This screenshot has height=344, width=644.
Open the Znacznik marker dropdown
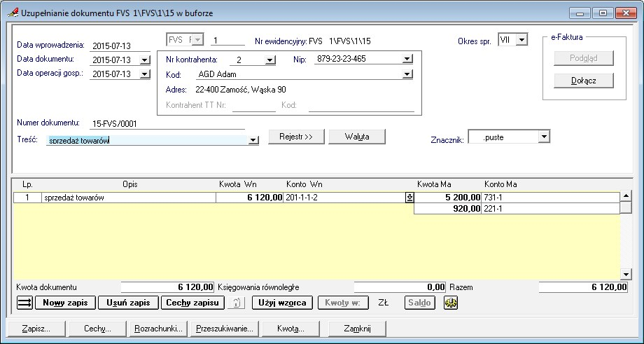tap(544, 137)
